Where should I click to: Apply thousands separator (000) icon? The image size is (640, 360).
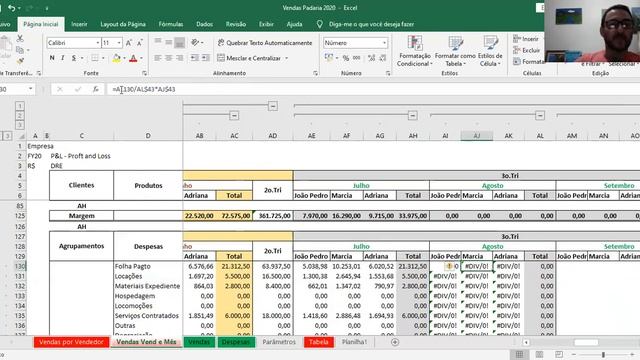point(357,58)
